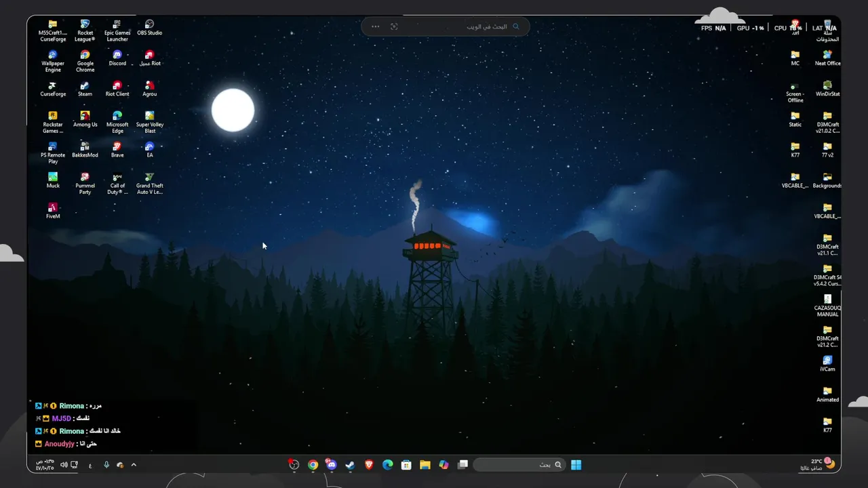Open Task View from the taskbar

point(463,464)
